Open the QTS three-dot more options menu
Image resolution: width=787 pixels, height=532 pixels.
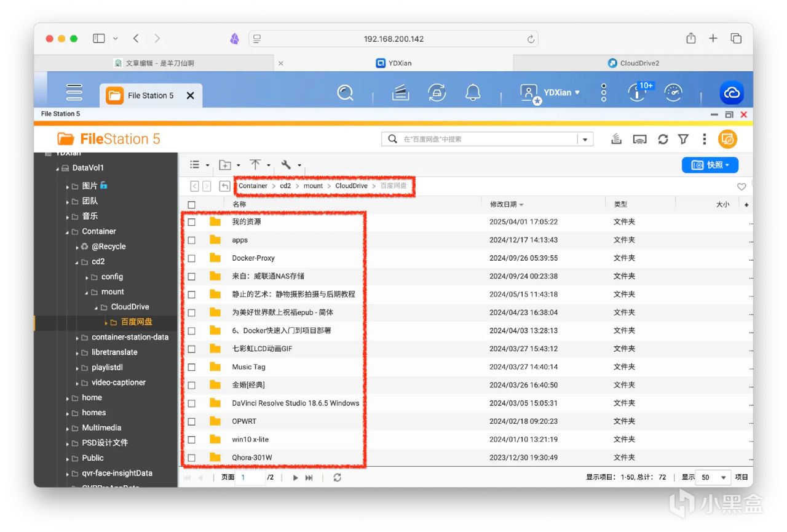604,93
